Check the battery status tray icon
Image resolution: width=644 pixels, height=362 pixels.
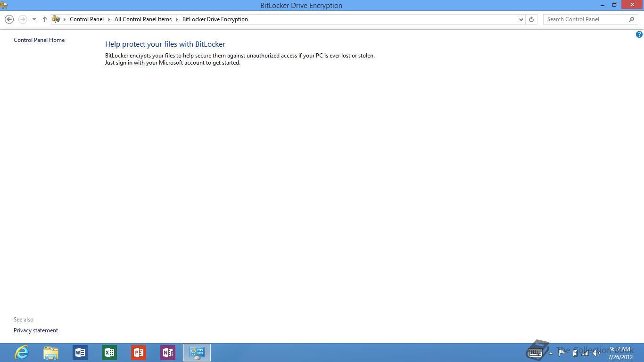point(575,353)
